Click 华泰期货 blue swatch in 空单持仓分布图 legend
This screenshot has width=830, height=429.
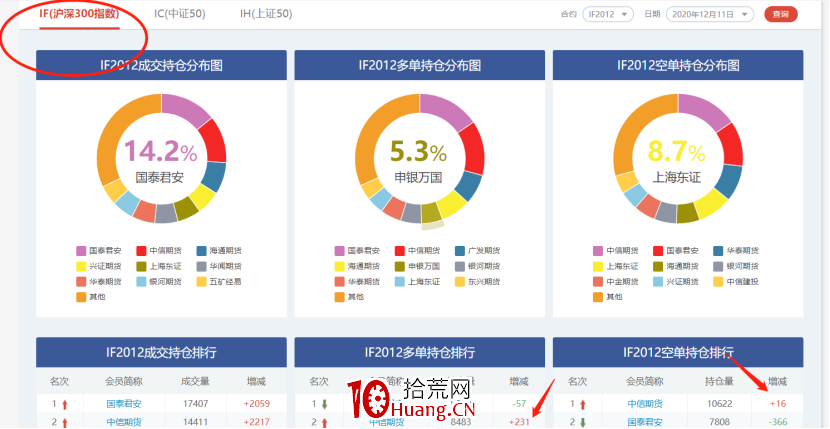click(718, 251)
